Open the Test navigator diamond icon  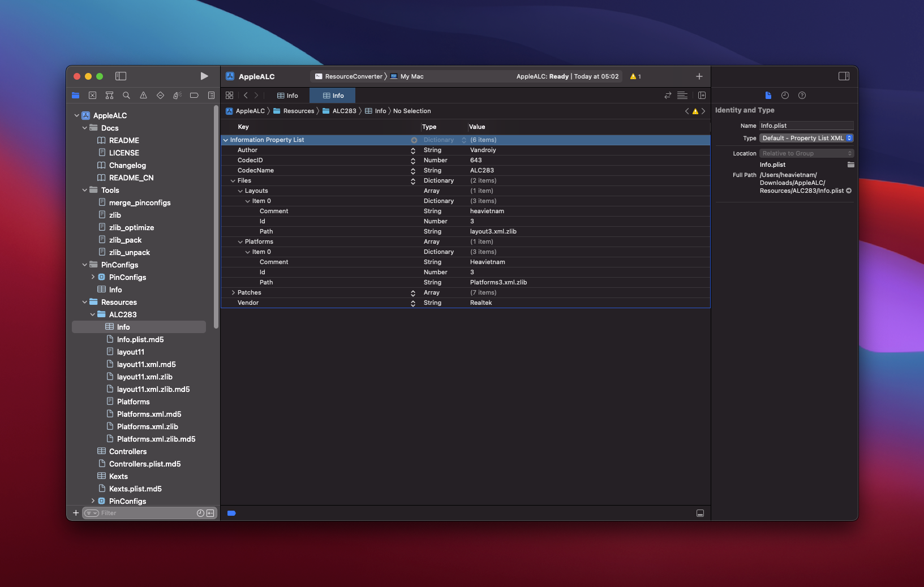[161, 96]
